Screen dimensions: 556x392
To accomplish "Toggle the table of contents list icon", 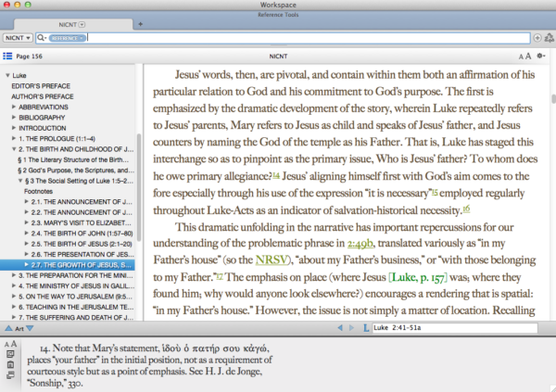I will pyautogui.click(x=7, y=56).
